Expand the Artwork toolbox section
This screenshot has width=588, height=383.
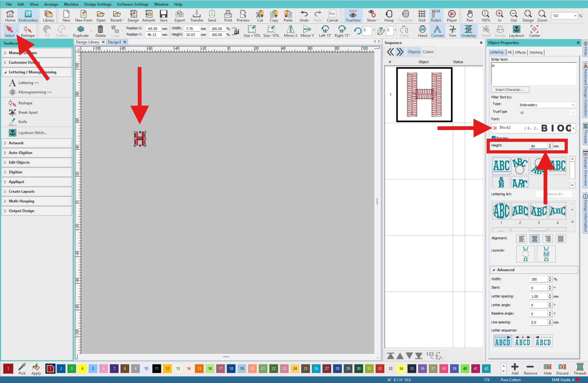coord(37,143)
